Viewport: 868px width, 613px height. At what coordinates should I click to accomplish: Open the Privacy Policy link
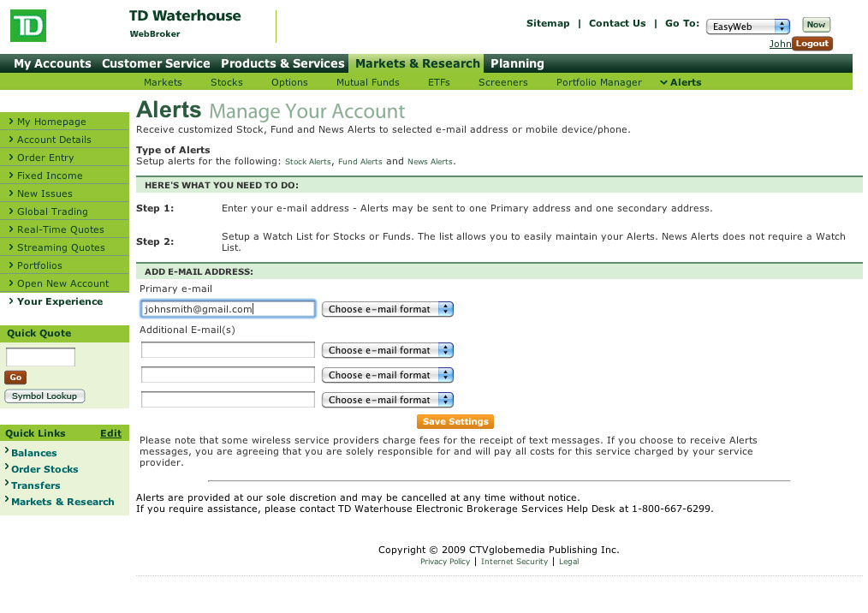tap(445, 562)
